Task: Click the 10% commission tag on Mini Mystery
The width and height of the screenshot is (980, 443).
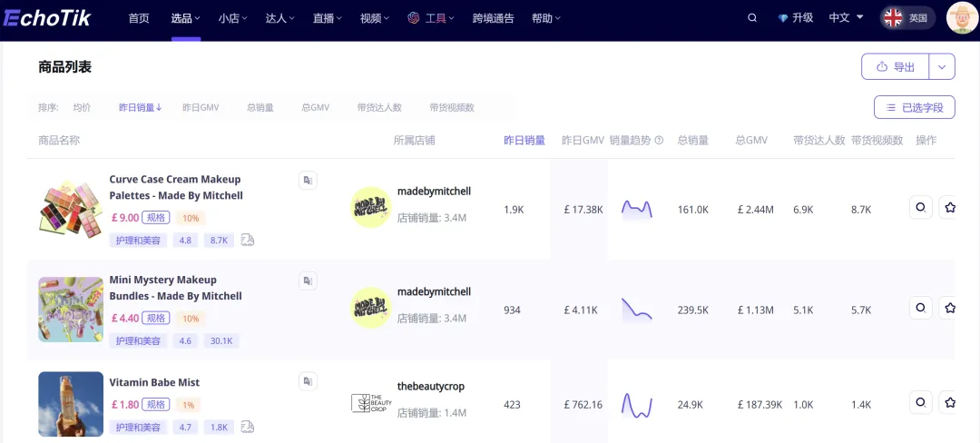Action: point(191,319)
